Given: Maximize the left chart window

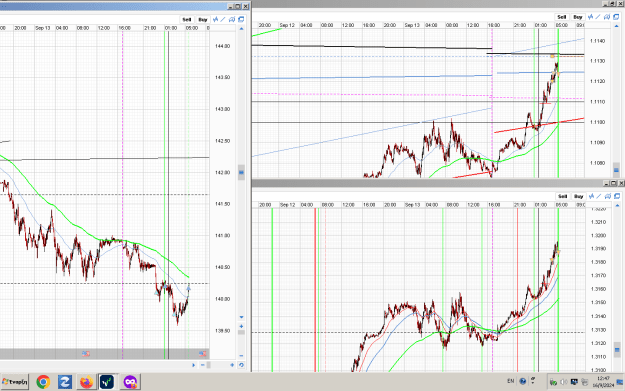Looking at the screenshot, I should (238, 6).
